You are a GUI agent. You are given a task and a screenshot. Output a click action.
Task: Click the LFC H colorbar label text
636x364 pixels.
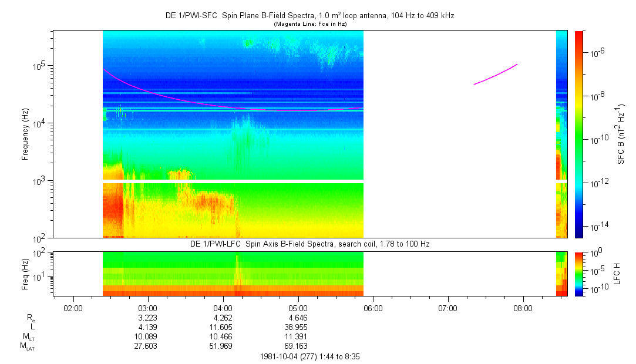617,273
